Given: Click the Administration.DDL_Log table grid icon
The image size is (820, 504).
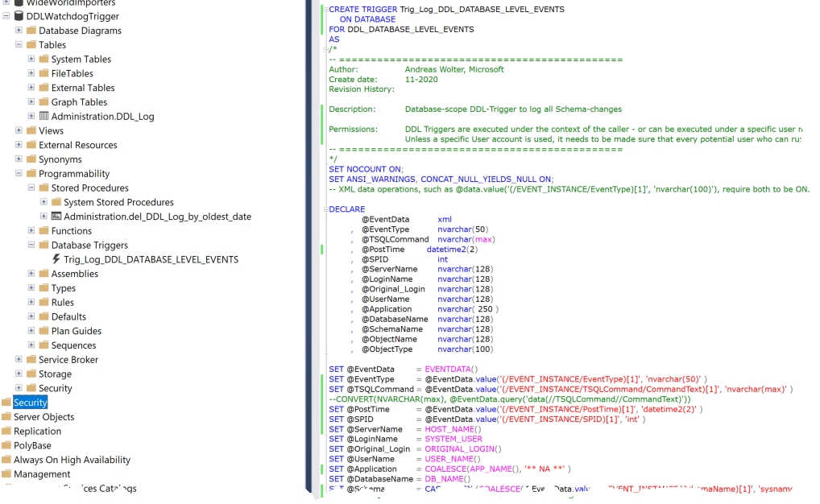Looking at the screenshot, I should coord(44,116).
